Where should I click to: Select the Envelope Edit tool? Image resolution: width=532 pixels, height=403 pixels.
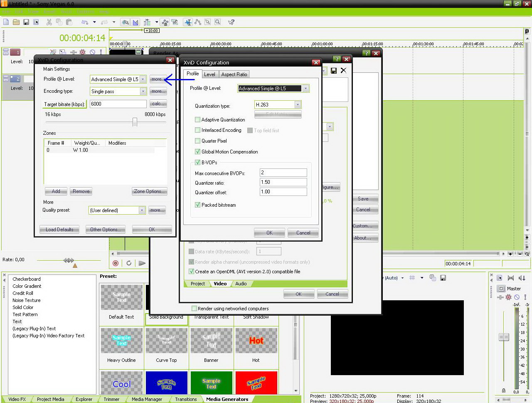198,22
